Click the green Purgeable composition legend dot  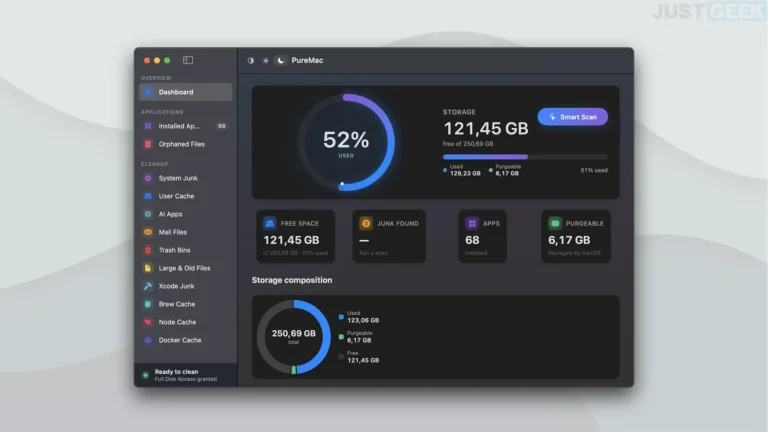click(x=341, y=337)
